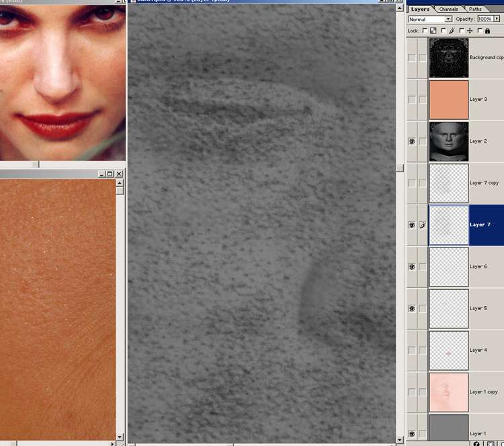
Task: Switch to the Channels tab
Action: click(448, 9)
